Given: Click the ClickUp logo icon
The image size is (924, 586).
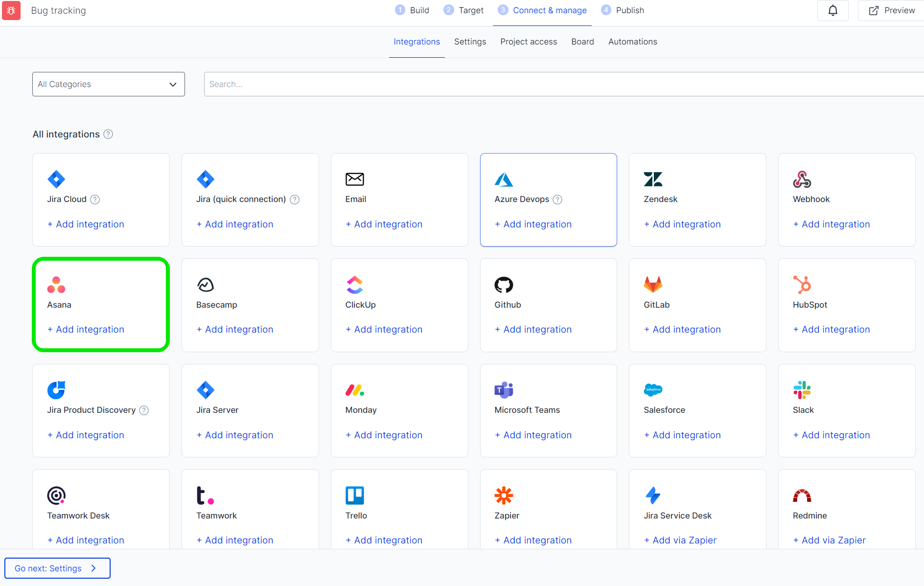Looking at the screenshot, I should [355, 285].
